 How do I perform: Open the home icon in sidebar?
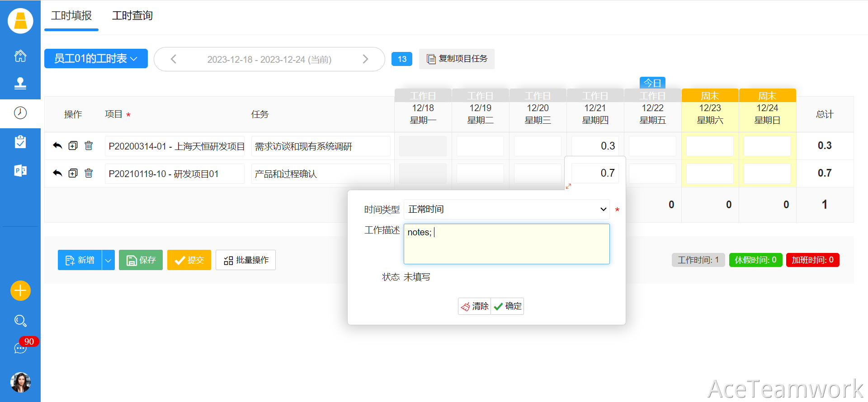click(x=20, y=56)
